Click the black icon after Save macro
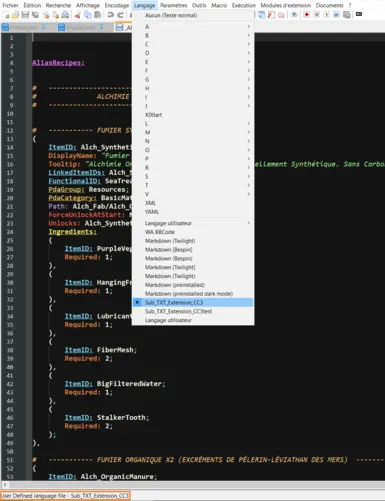This screenshot has height=501, width=385. tap(359, 14)
